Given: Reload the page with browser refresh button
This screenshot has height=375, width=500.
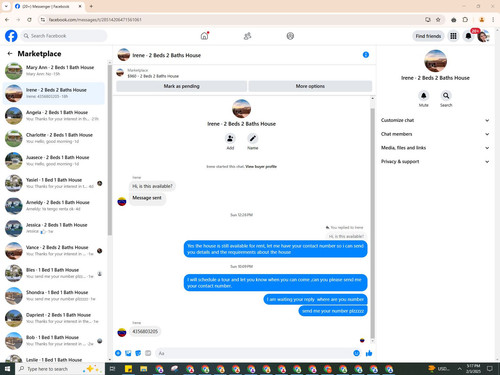Looking at the screenshot, I should coord(29,20).
